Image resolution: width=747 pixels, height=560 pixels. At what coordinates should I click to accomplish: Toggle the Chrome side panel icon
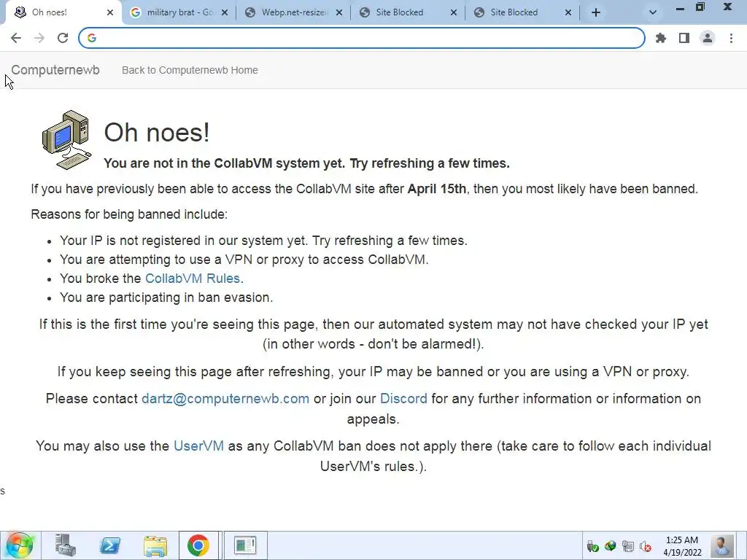tap(684, 38)
